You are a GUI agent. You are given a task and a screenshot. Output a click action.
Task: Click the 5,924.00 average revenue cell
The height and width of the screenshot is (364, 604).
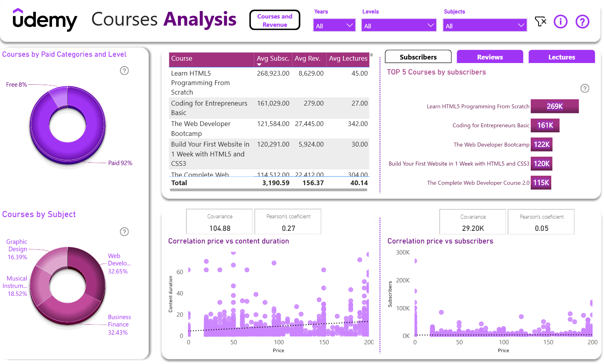(x=311, y=144)
